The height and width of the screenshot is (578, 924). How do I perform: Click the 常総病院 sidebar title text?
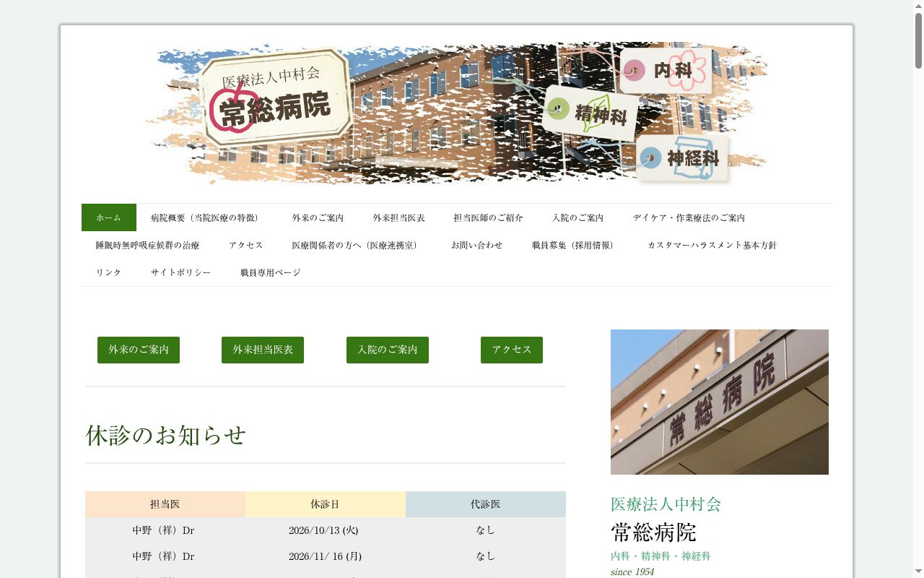tap(653, 532)
